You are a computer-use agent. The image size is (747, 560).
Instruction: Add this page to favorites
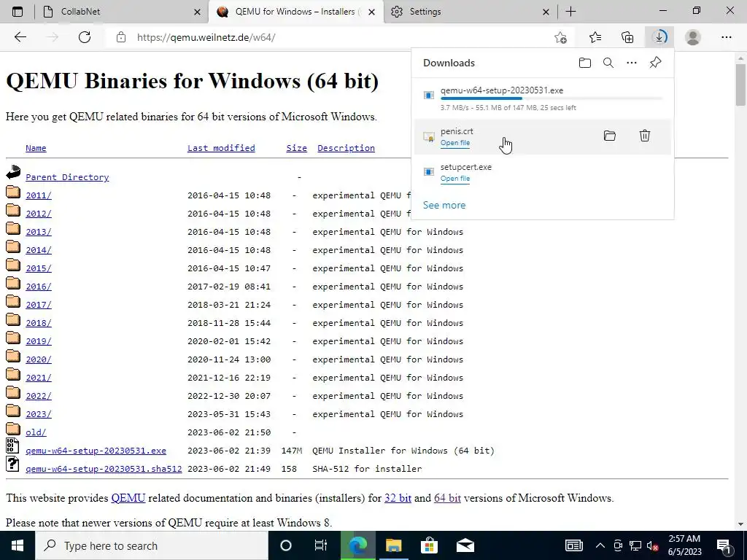(x=561, y=37)
